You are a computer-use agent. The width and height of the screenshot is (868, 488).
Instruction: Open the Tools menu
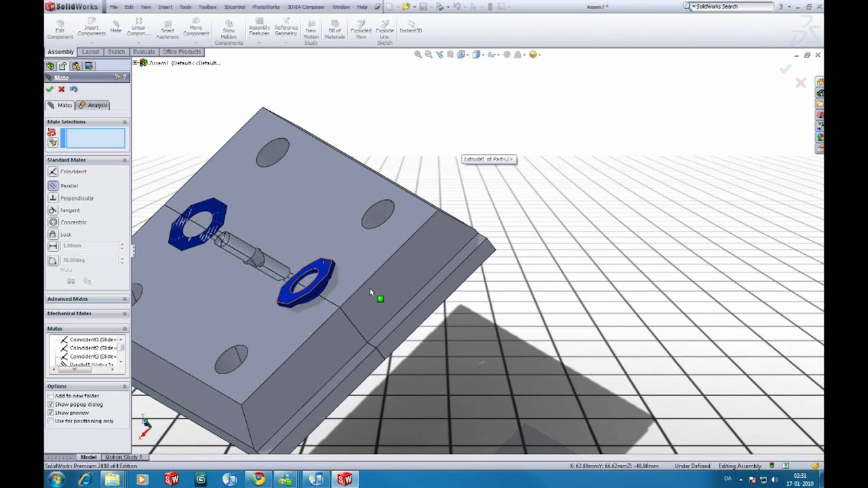(x=185, y=7)
